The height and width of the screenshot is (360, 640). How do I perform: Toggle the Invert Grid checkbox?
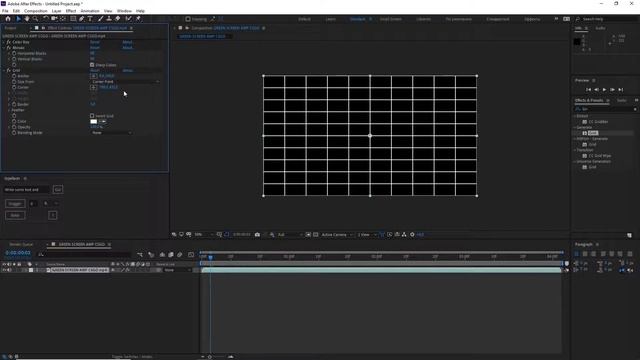click(x=92, y=116)
